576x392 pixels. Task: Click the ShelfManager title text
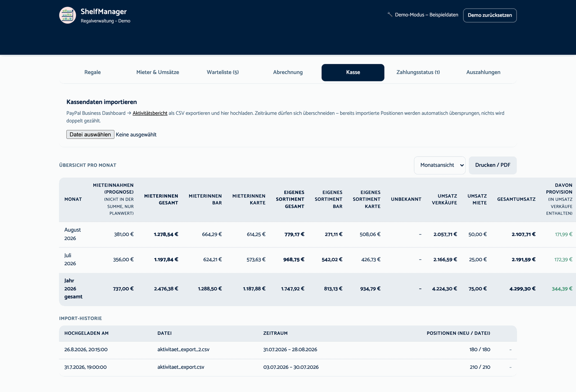coord(104,12)
